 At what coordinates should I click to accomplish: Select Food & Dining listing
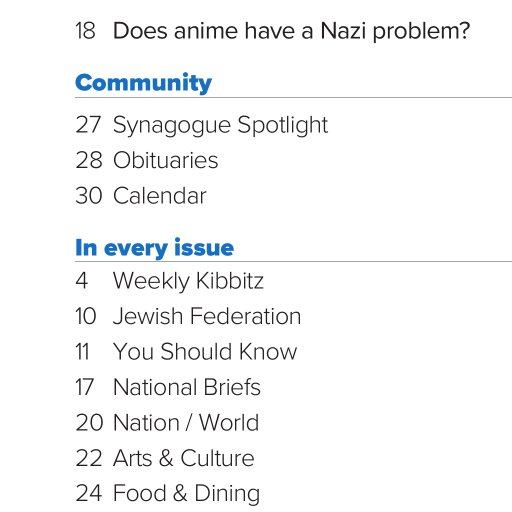(x=186, y=494)
